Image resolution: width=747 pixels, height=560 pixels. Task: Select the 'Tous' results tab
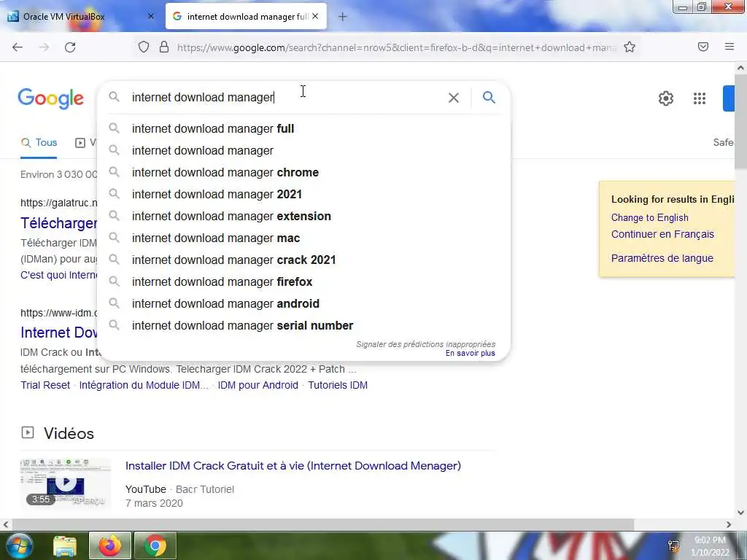pyautogui.click(x=39, y=142)
